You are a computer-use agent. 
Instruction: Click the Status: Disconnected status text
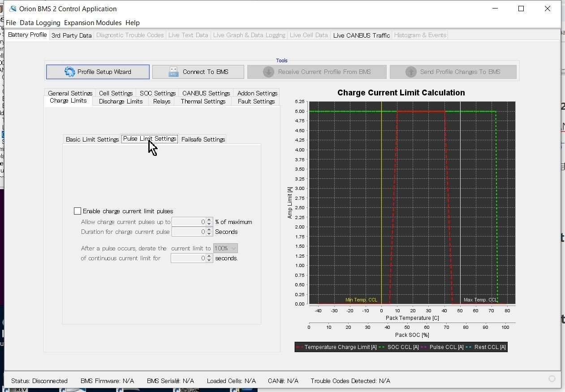(x=39, y=381)
